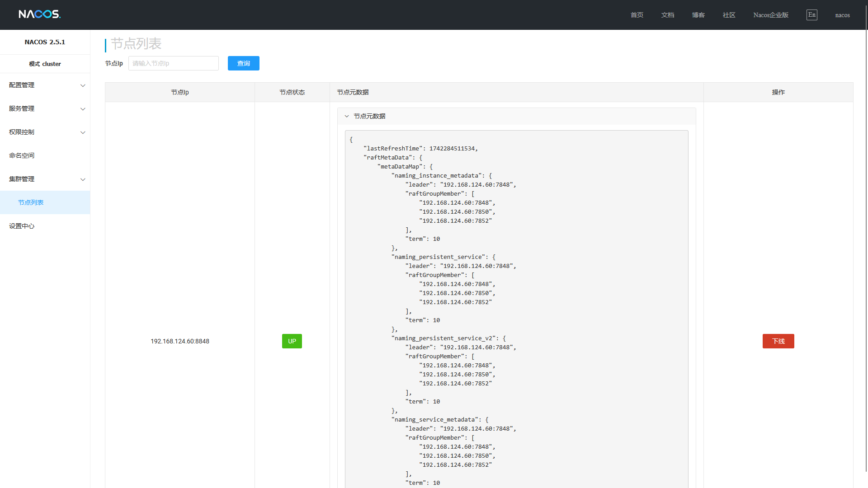Open 设置中心 in the sidebar

(22, 226)
